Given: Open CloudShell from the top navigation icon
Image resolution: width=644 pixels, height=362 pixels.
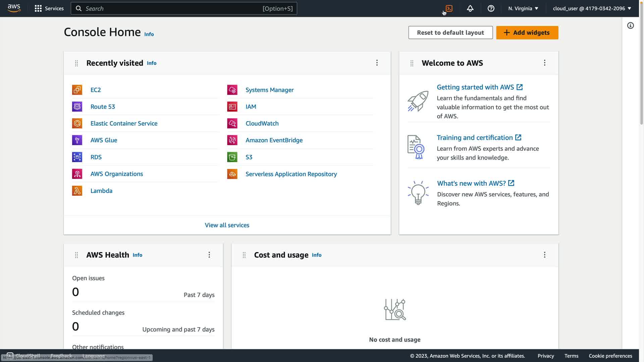Looking at the screenshot, I should click(x=449, y=8).
